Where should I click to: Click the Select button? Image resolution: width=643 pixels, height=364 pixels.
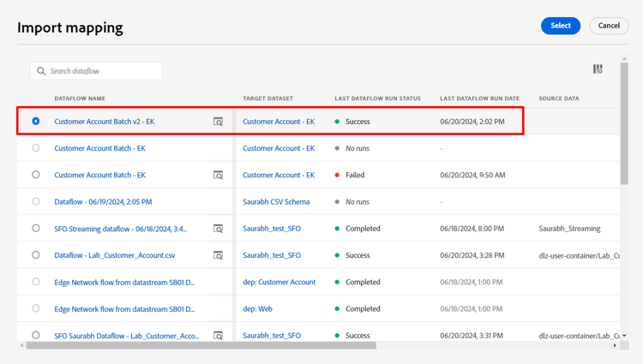pos(561,26)
